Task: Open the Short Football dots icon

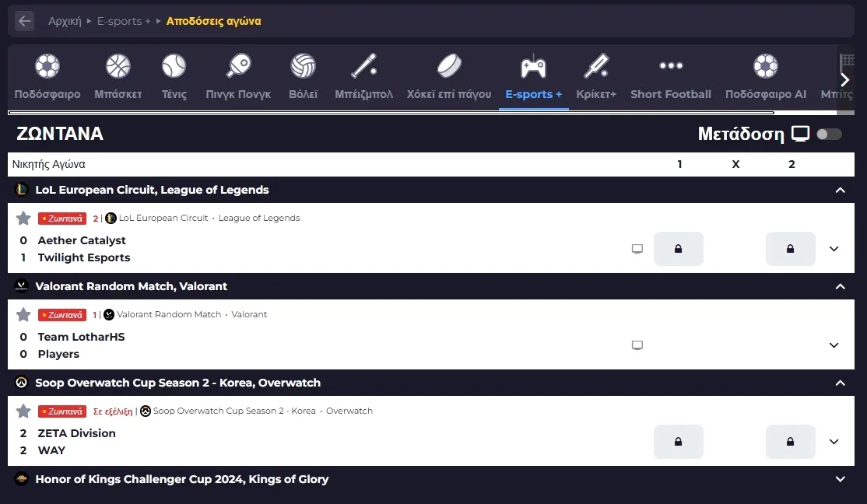Action: point(671,66)
